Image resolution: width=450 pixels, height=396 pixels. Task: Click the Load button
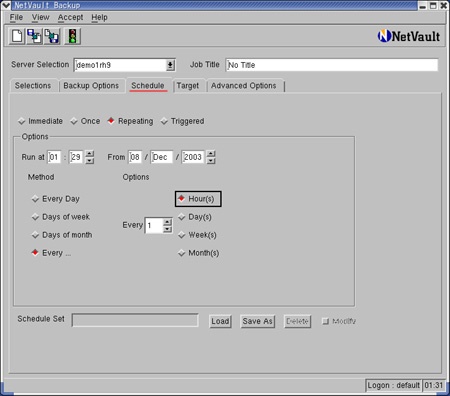(x=220, y=321)
